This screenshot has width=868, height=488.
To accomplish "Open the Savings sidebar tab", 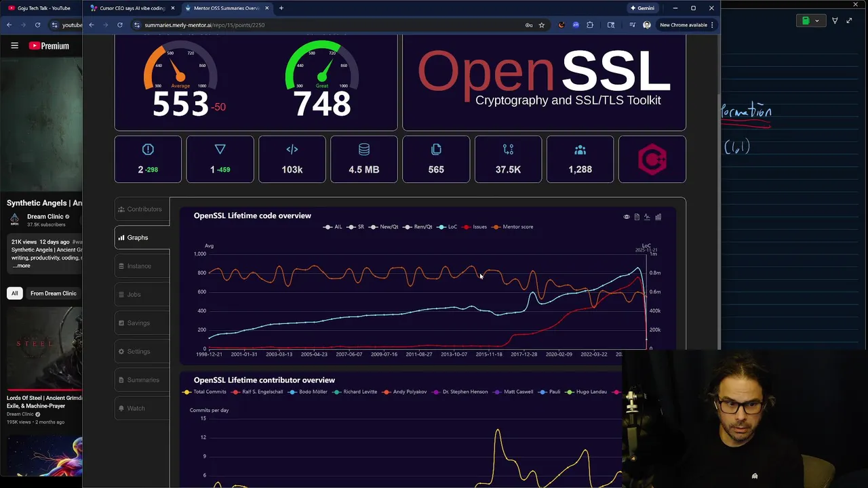I will 142,323.
